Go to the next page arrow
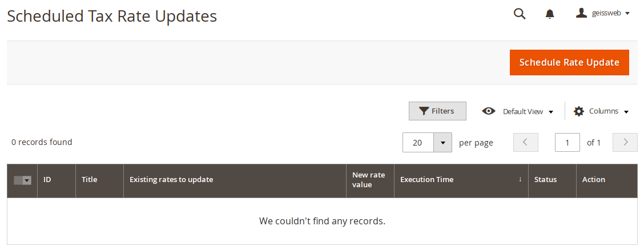644x250 pixels. tap(625, 143)
